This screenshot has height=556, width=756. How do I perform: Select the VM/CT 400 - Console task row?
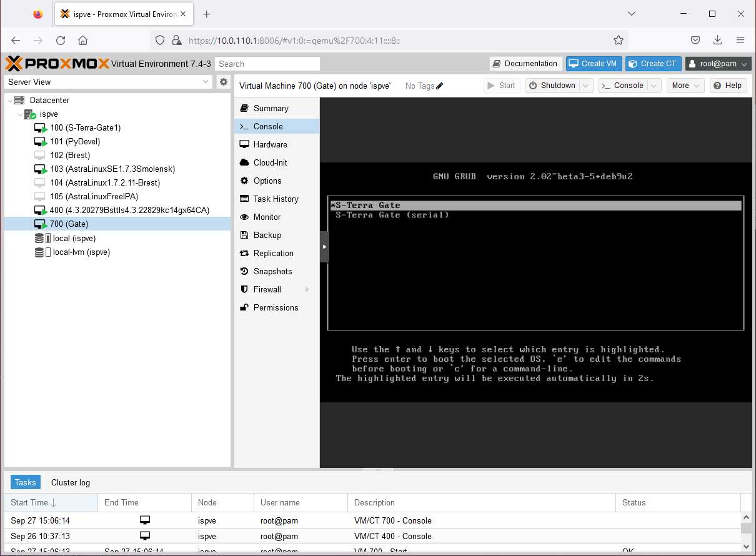click(373, 536)
